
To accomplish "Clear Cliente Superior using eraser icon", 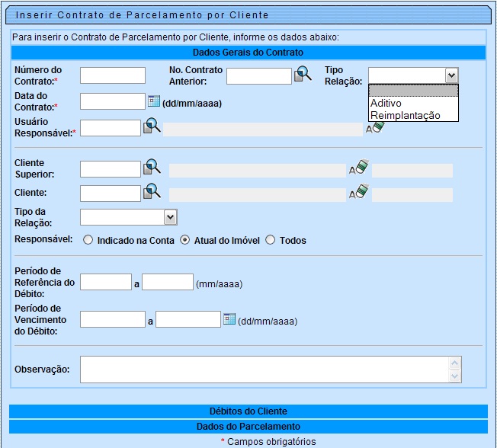I will (x=358, y=168).
